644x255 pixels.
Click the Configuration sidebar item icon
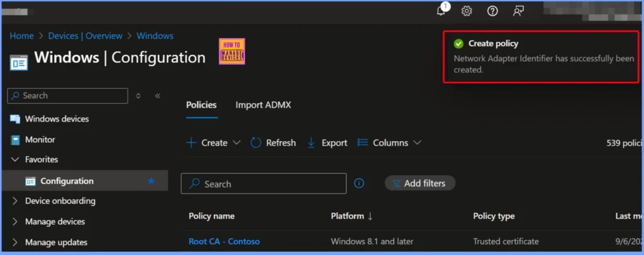pos(30,181)
